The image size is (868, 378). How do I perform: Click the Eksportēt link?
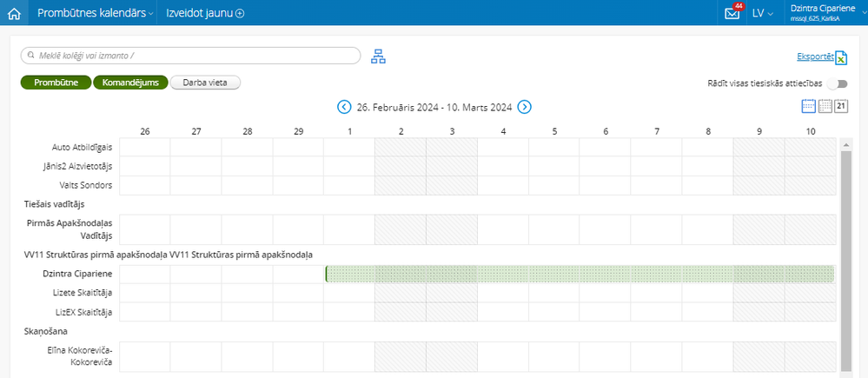(814, 57)
